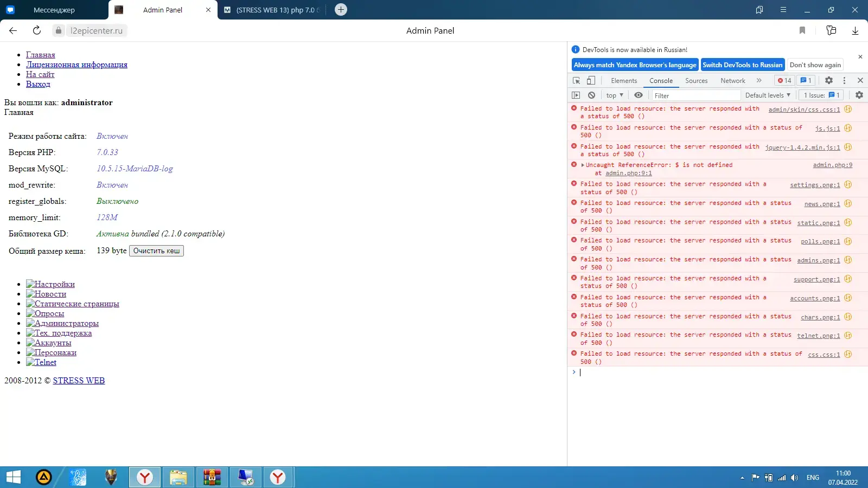Switch to the Elements tab

(x=624, y=81)
